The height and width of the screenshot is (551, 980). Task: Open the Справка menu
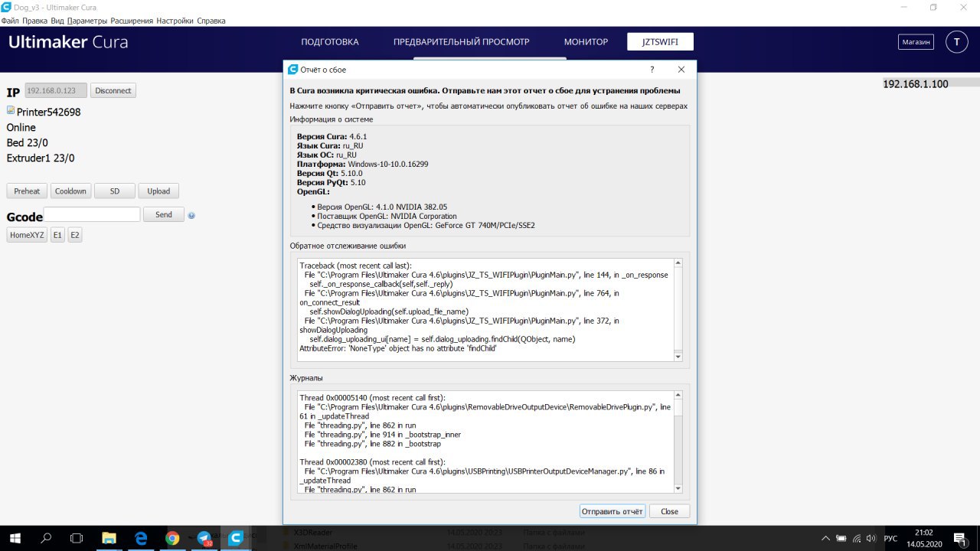coord(211,21)
